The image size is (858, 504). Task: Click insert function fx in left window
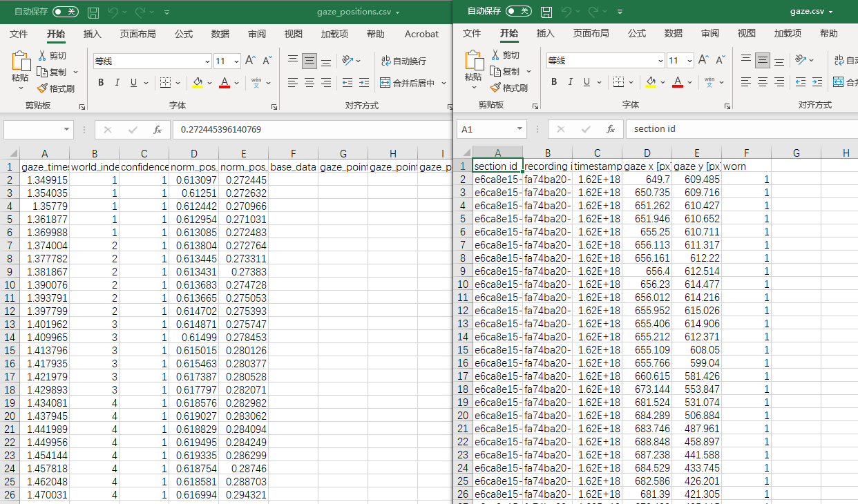click(158, 129)
